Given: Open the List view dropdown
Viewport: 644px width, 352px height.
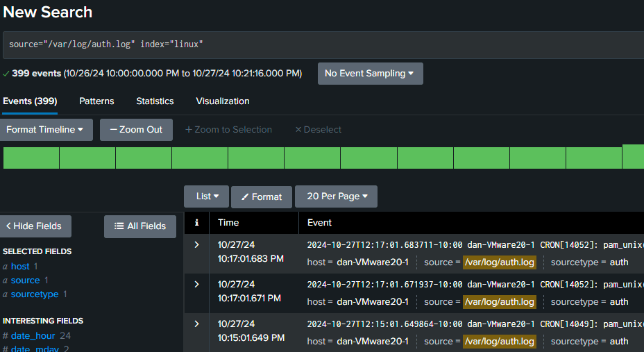Looking at the screenshot, I should [x=206, y=196].
